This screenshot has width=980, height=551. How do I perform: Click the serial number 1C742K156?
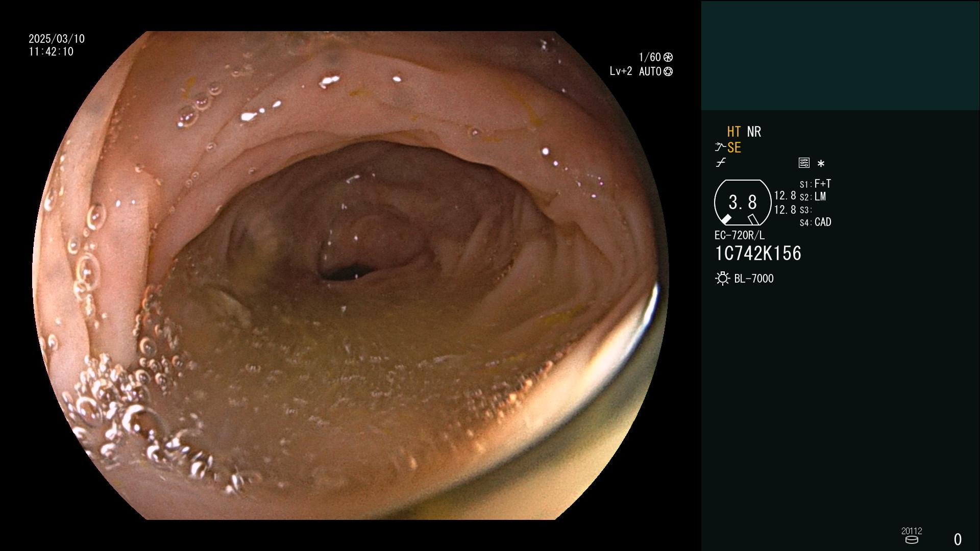click(758, 254)
